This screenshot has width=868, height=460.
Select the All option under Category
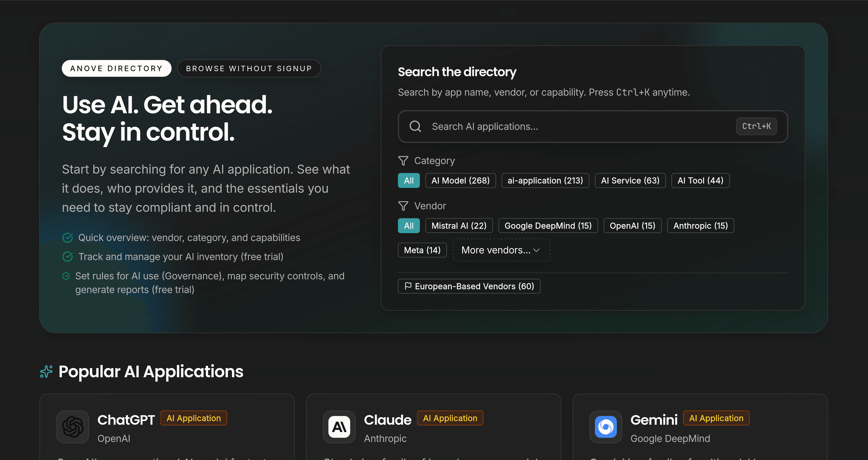(408, 181)
